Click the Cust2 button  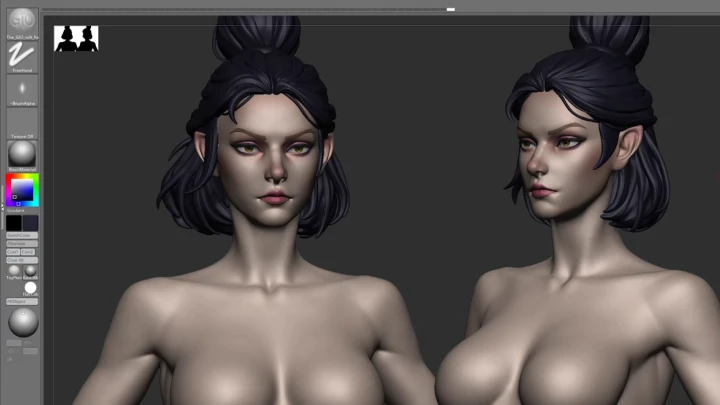(28, 252)
